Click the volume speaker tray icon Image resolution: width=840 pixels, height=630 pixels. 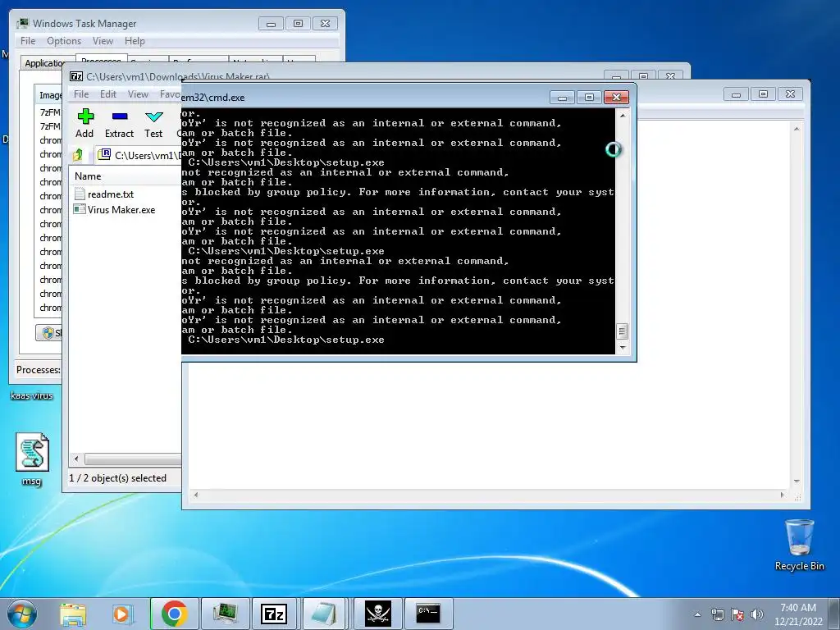(x=757, y=615)
